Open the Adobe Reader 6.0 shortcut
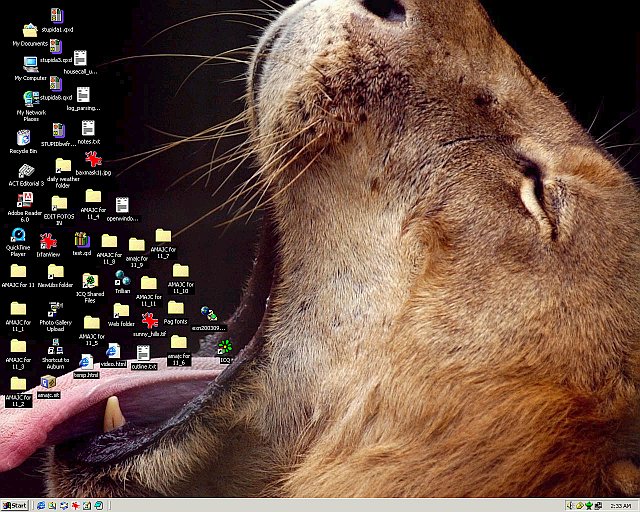 click(x=24, y=200)
